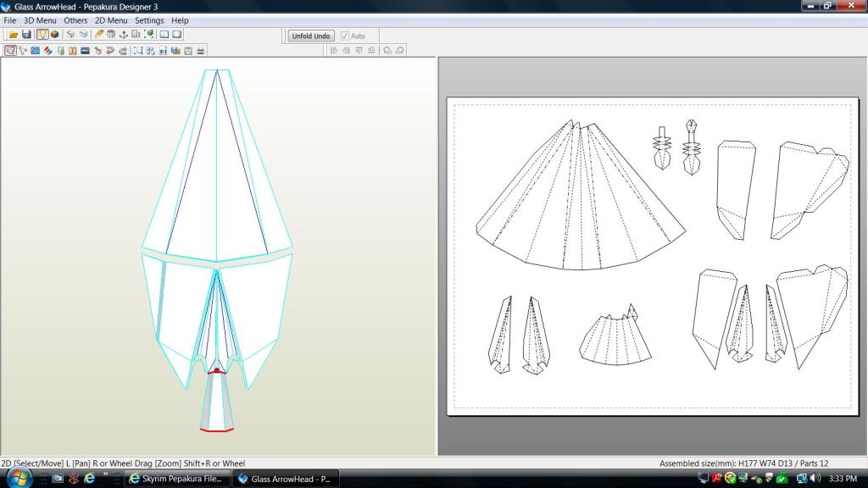Click the gray redo curved arrow icon
This screenshot has height=488, width=868.
point(123,51)
